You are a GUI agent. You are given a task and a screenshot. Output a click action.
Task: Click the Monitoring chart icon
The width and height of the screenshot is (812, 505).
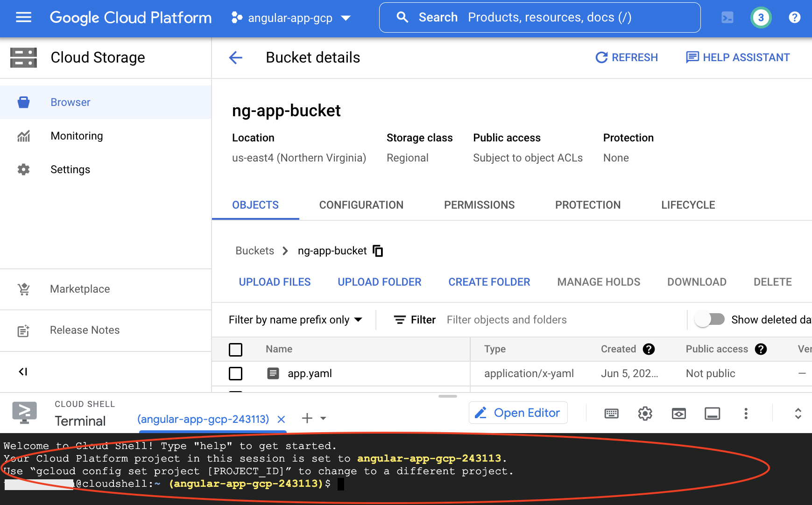(23, 136)
